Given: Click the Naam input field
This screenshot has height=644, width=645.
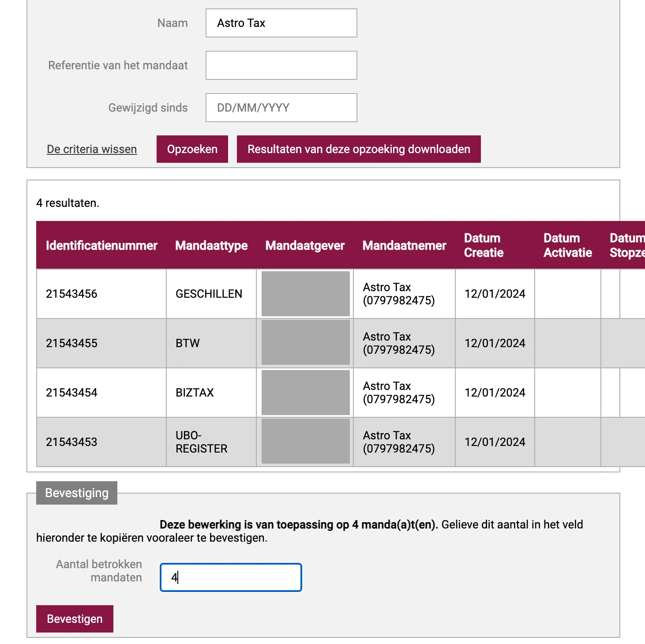Looking at the screenshot, I should click(x=281, y=23).
